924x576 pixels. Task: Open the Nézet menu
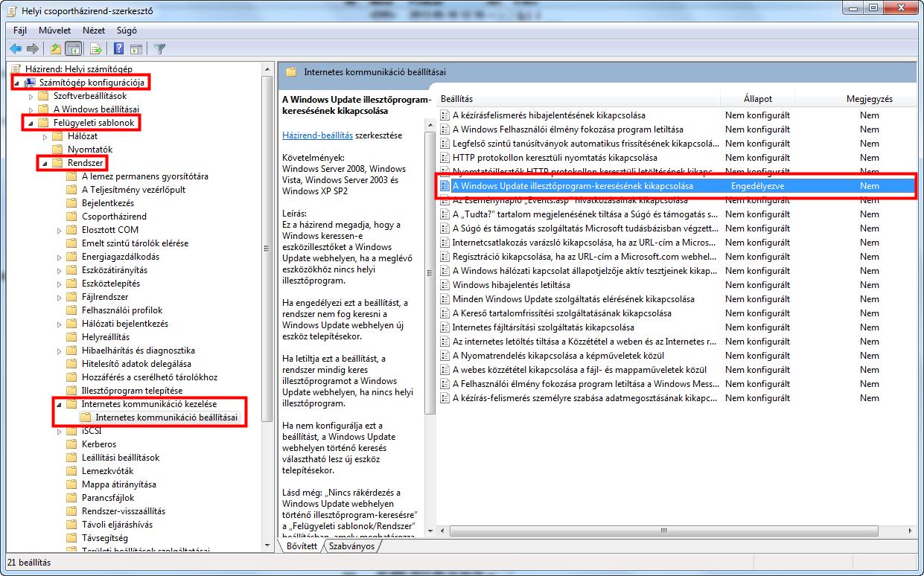94,31
